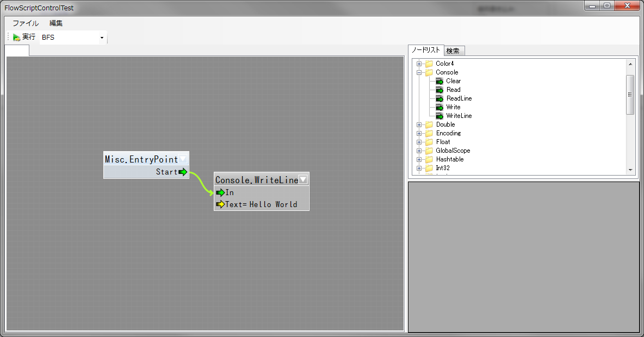Expand the Hashtable folder
Screen dimensions: 644x337
coord(419,159)
